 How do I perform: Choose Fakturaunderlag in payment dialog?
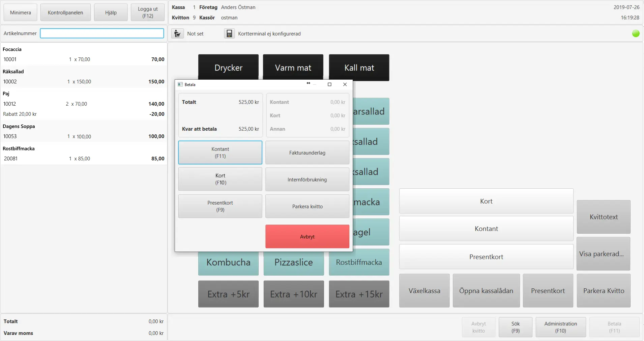(307, 153)
